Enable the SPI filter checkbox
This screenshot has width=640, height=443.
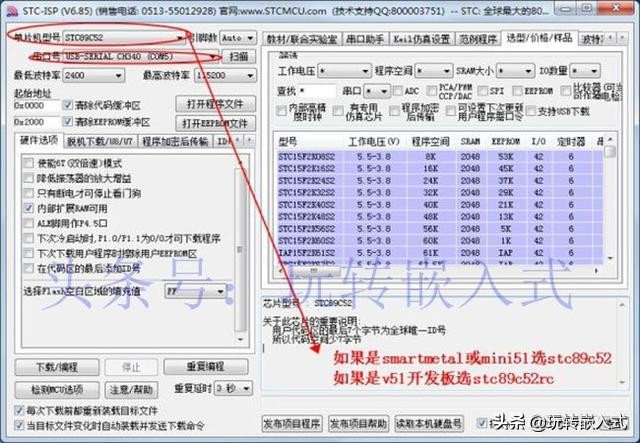pos(483,91)
